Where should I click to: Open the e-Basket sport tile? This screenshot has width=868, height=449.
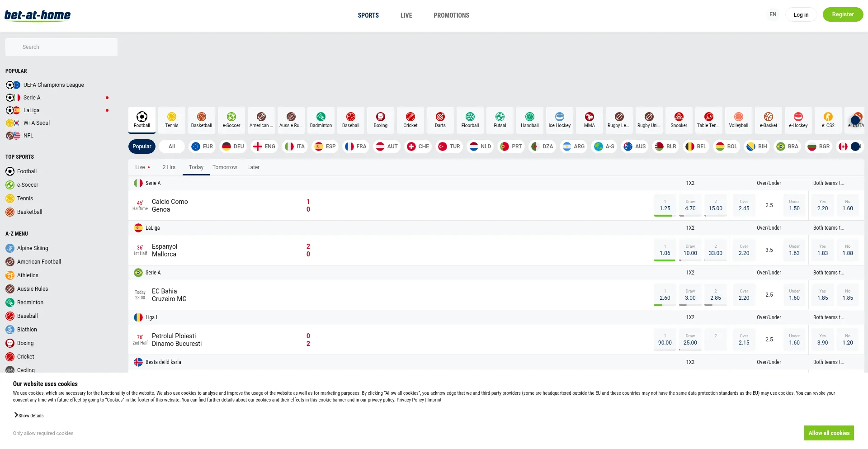769,120
